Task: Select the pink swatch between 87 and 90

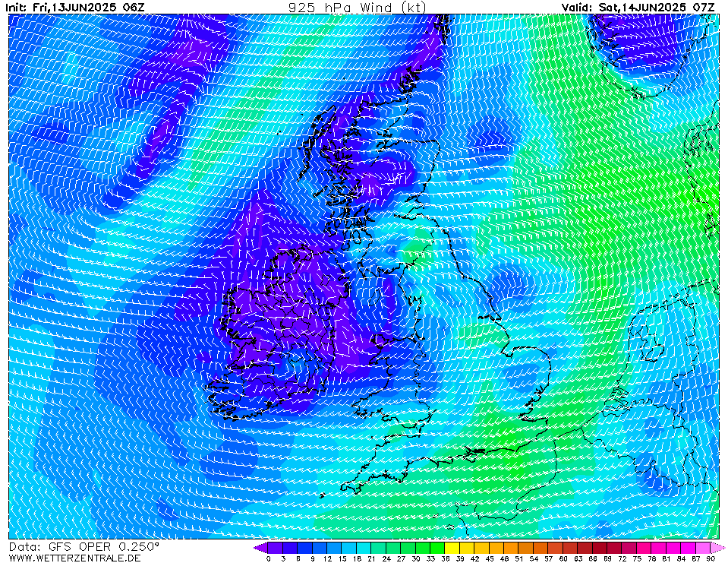Action: coord(703,547)
